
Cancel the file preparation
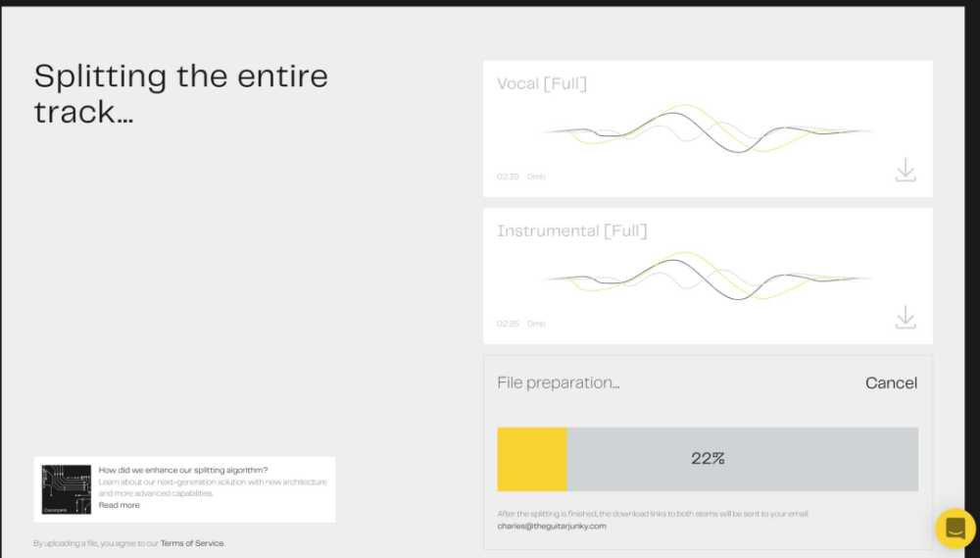(x=891, y=382)
